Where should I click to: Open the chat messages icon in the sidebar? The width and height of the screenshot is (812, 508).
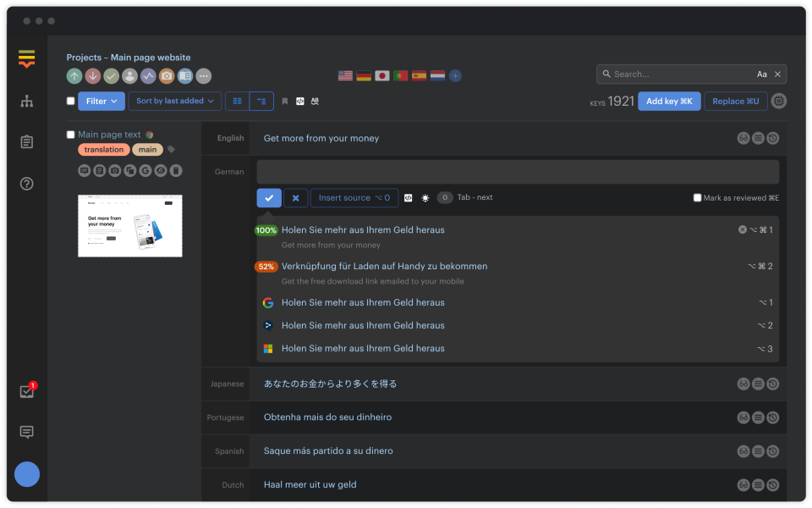tap(27, 432)
